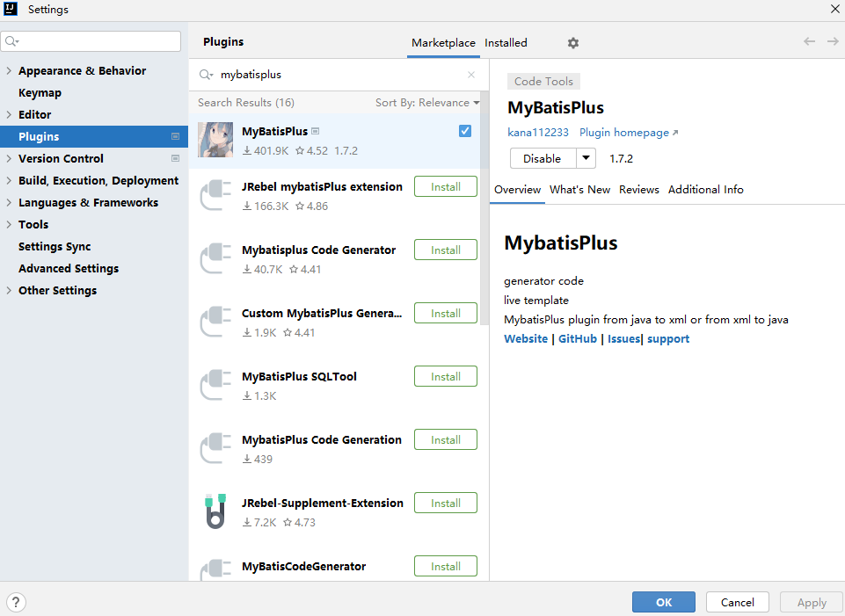The image size is (845, 616).
Task: Install JRebel mybatisPlus extension
Action: (x=446, y=186)
